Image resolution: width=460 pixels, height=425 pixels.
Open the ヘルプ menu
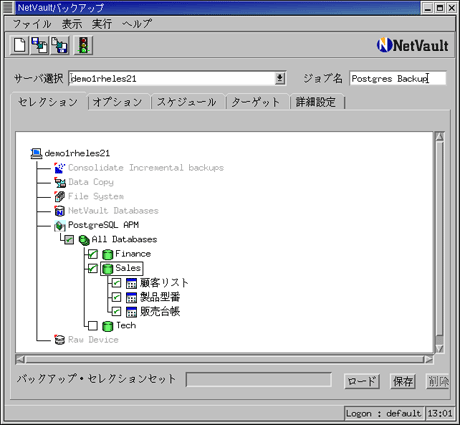(x=137, y=24)
